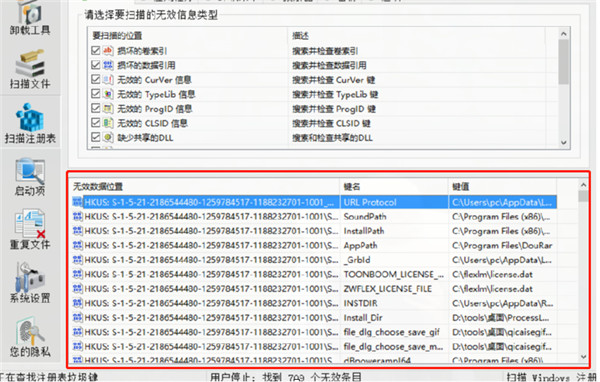This screenshot has width=600, height=382.
Task: Click the TOONBOOM_LICENSE_... key name cell
Action: point(394,274)
